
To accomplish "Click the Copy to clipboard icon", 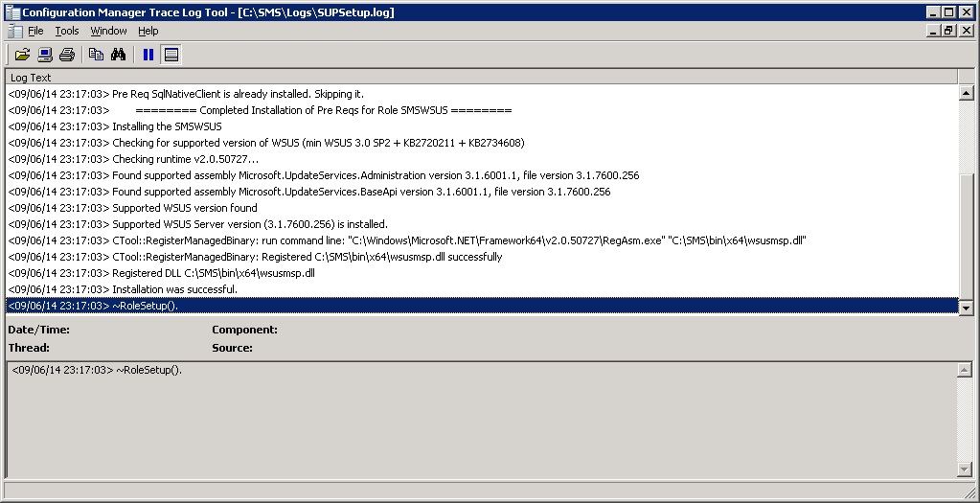I will click(x=96, y=55).
